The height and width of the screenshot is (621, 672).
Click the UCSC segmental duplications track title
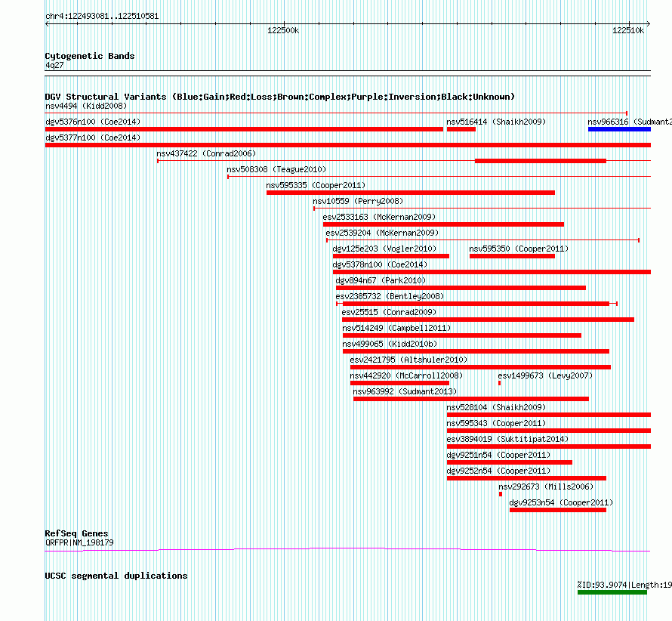pos(116,576)
